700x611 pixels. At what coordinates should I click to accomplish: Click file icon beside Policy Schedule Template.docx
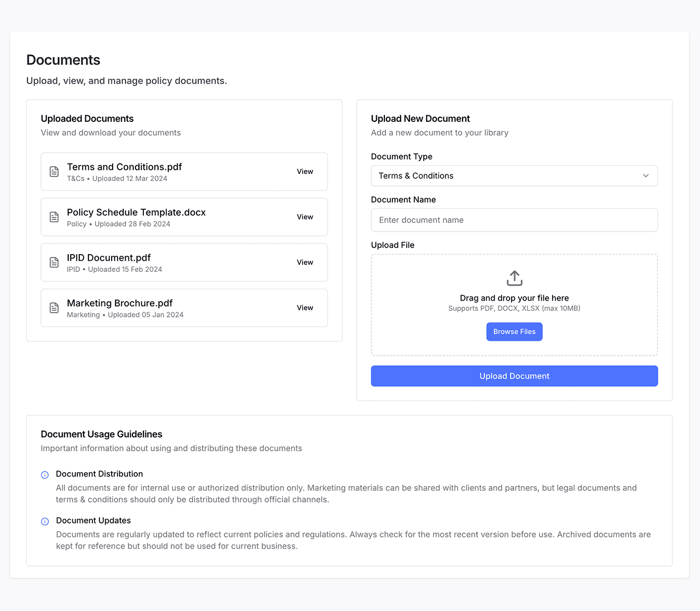(x=54, y=217)
